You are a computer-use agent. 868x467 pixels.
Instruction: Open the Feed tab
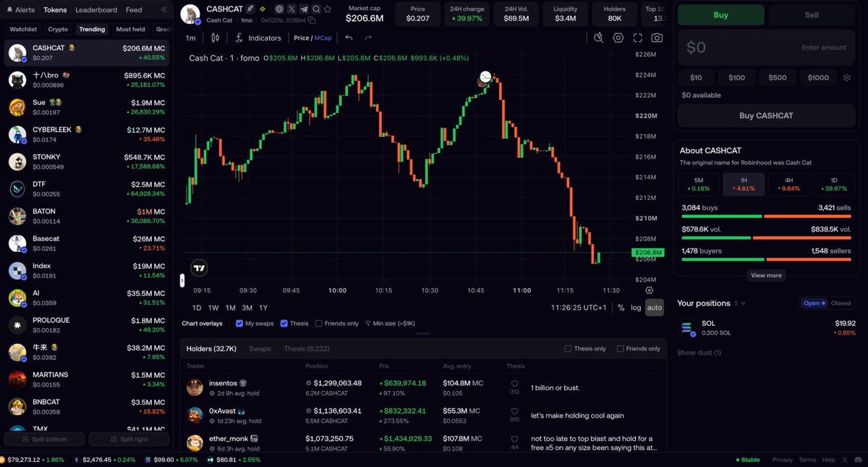click(134, 10)
